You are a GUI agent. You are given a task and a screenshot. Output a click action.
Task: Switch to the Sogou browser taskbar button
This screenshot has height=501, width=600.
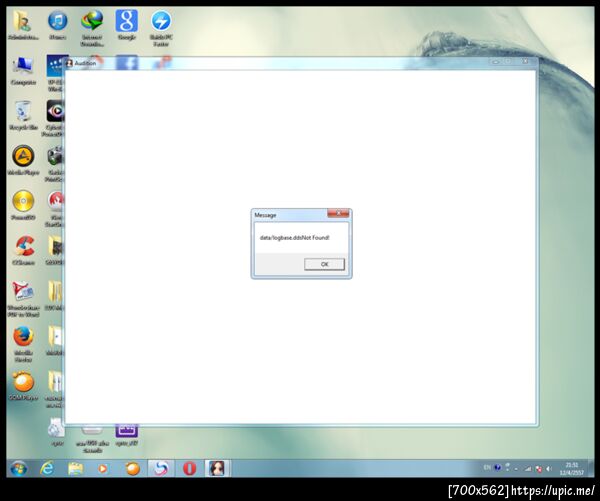pyautogui.click(x=161, y=468)
